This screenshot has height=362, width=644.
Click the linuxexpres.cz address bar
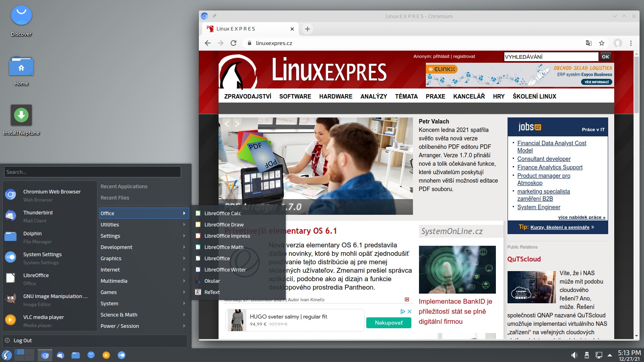[x=415, y=43]
